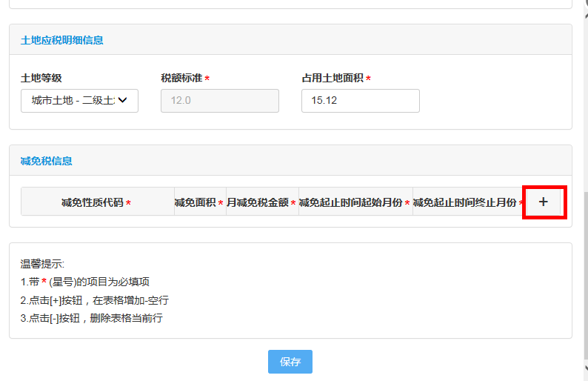Click the 占用土地面积 field label
Image resolution: width=588 pixels, height=381 pixels.
pyautogui.click(x=333, y=78)
